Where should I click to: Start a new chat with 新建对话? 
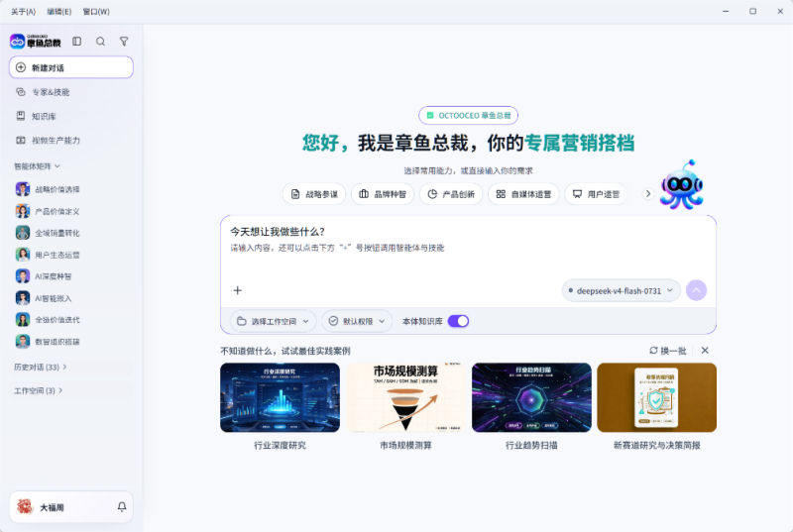[x=71, y=67]
